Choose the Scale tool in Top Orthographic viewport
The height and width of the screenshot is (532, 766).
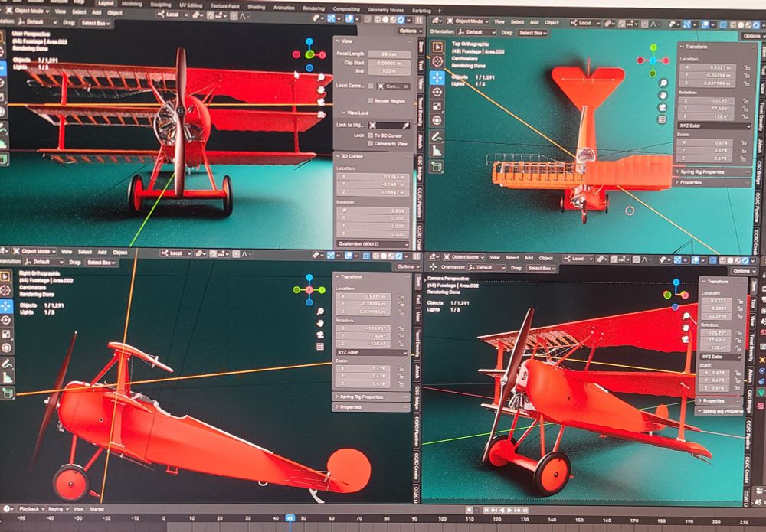click(437, 106)
